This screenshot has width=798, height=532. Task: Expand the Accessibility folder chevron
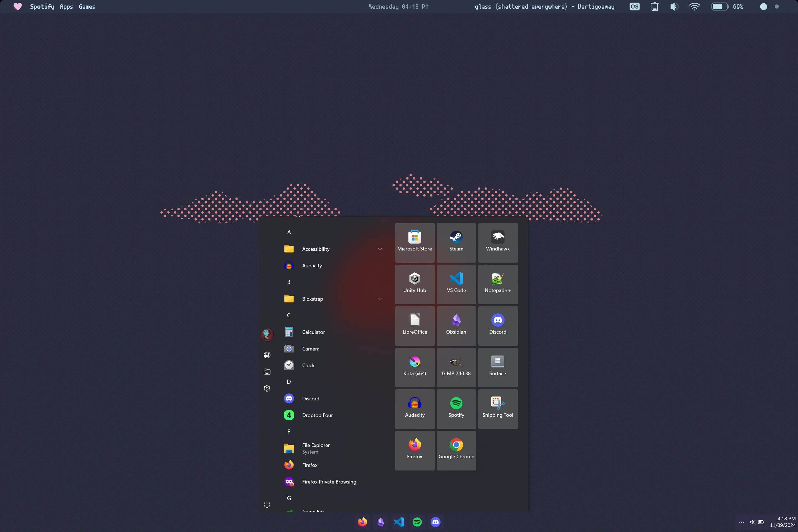380,249
